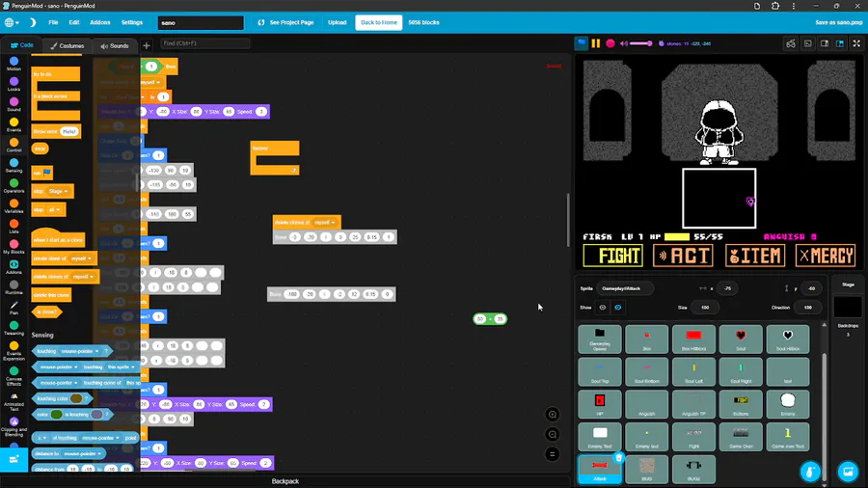Viewport: 868px width, 488px height.
Task: Add a new editor tab with plus
Action: (x=147, y=46)
